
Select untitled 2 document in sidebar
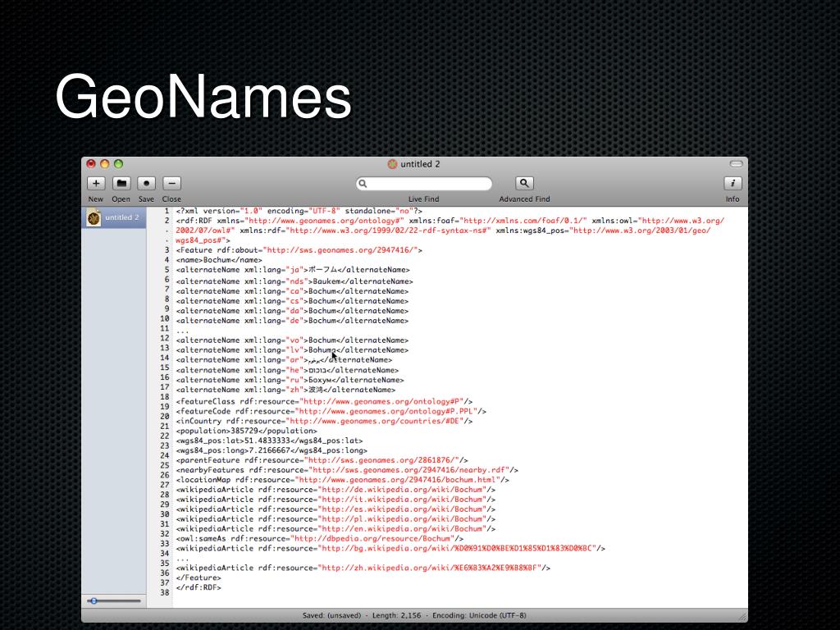pyautogui.click(x=113, y=217)
